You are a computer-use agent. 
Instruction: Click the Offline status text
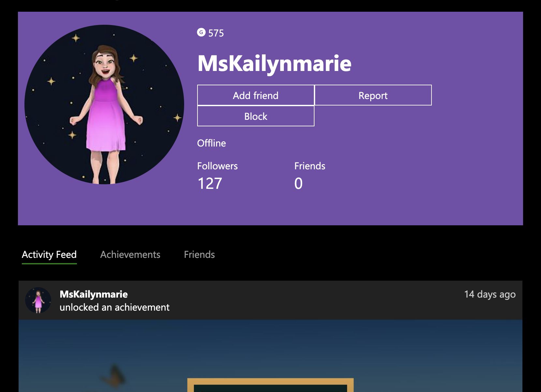pos(212,143)
